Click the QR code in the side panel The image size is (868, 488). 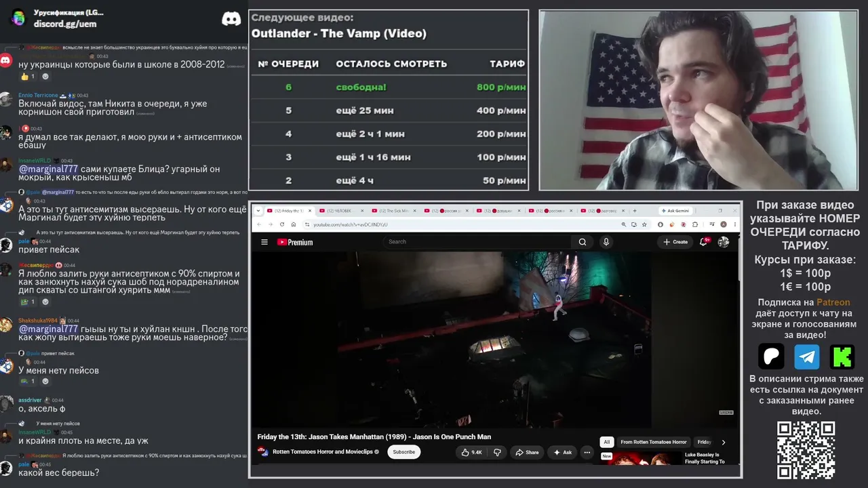tap(806, 450)
